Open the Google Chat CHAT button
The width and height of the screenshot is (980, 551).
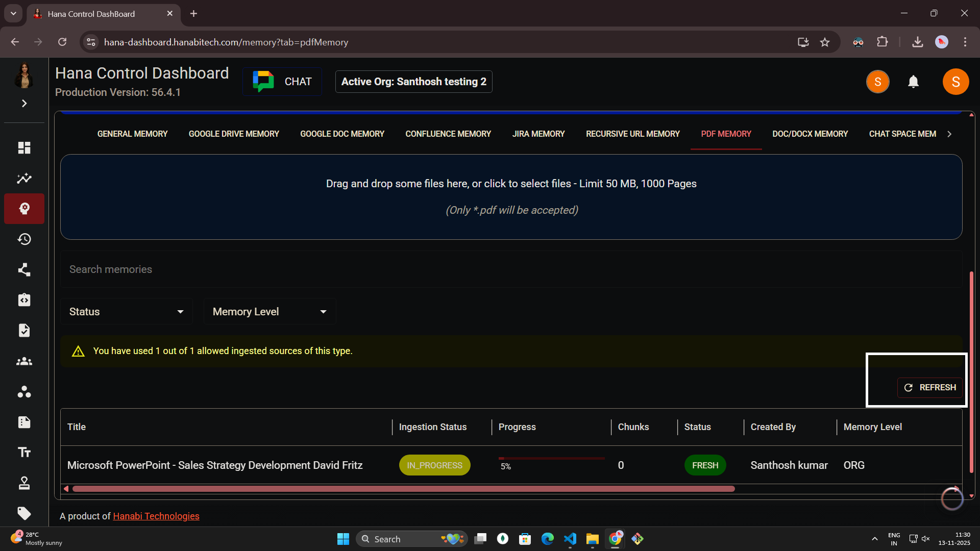(x=282, y=81)
